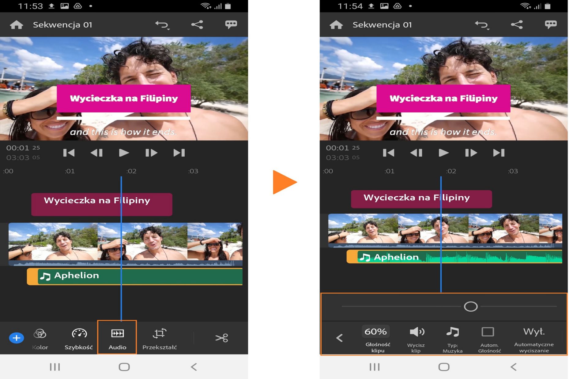
Task: Open the comments bubble in left screen
Action: pos(231,24)
